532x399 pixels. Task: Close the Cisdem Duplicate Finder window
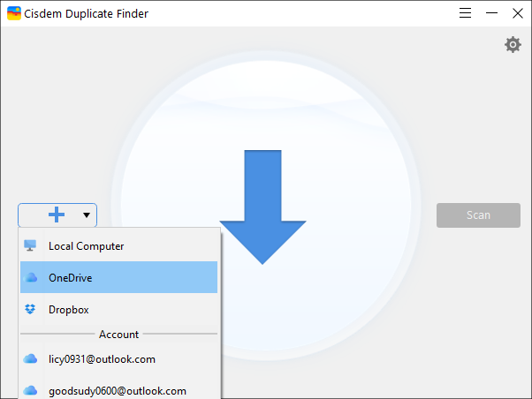coord(517,13)
